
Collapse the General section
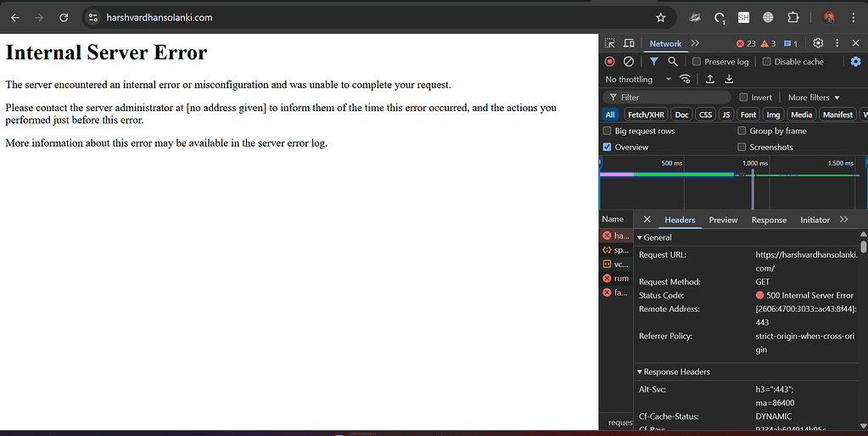654,238
